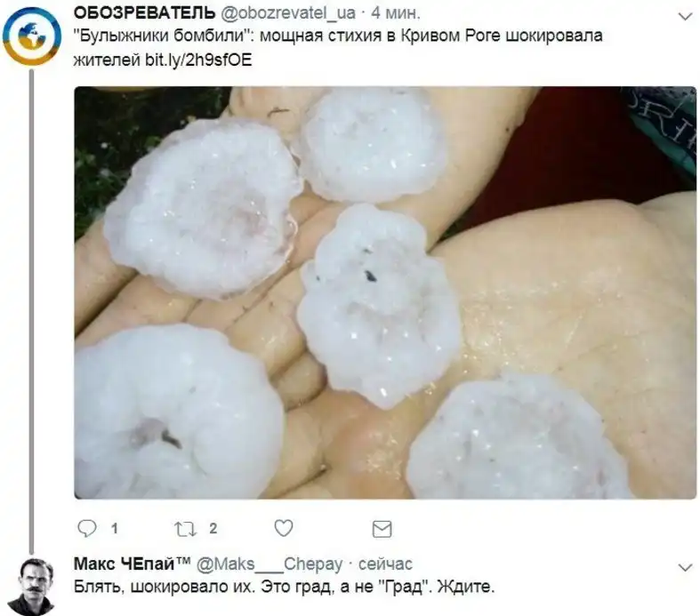Viewport: 700px width, 616px height.
Task: Open the @Maks___Chepay handle
Action: click(270, 564)
